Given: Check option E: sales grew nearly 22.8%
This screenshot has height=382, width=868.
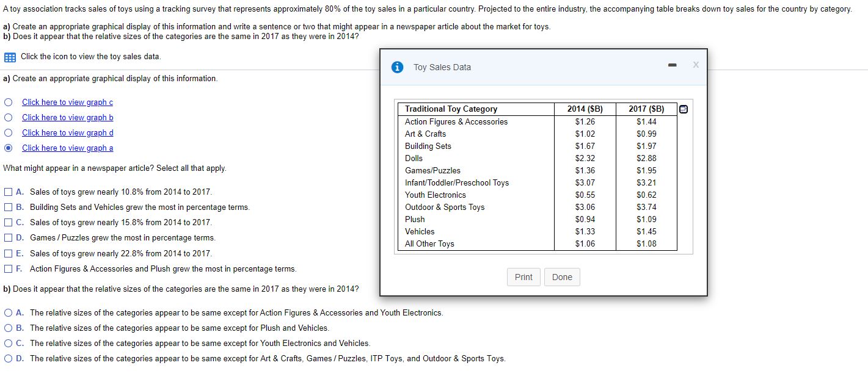Looking at the screenshot, I should pos(9,253).
